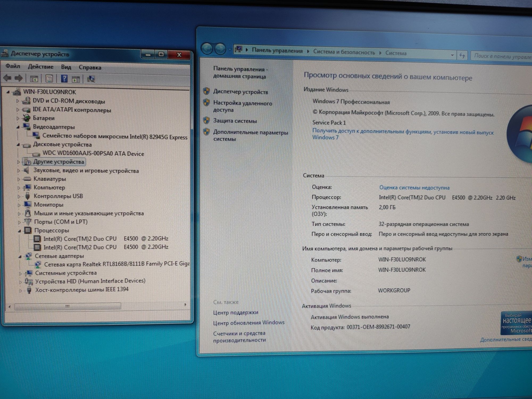Open the Вид menu
532x399 pixels.
(66, 67)
